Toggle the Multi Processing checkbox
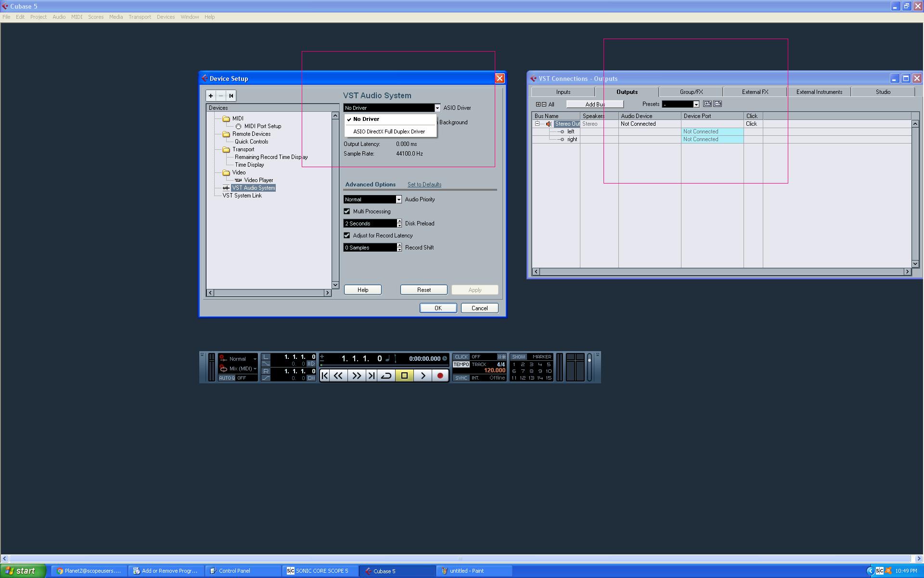The image size is (924, 578). click(346, 211)
